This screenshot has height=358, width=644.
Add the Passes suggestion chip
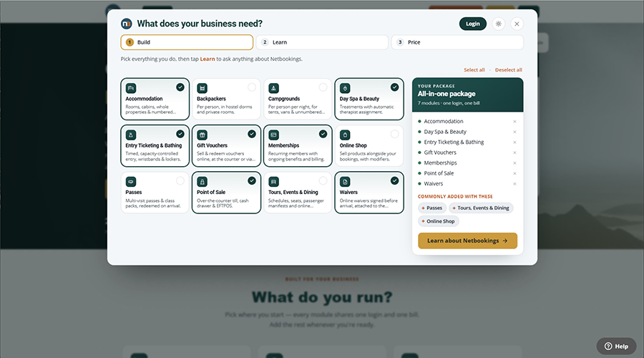pyautogui.click(x=432, y=208)
